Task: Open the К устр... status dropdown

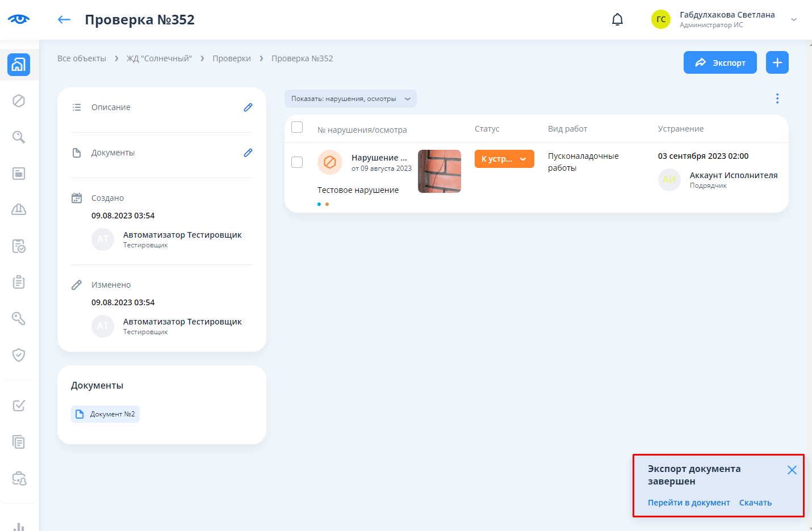Action: pyautogui.click(x=504, y=159)
